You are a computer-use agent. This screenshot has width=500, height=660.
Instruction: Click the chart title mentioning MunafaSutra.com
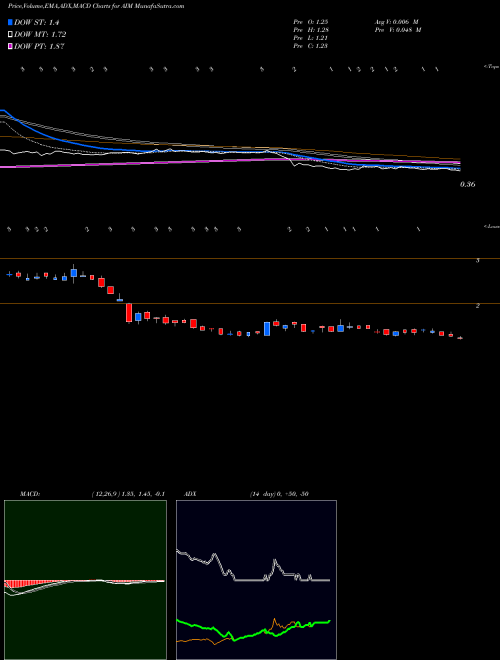click(96, 6)
